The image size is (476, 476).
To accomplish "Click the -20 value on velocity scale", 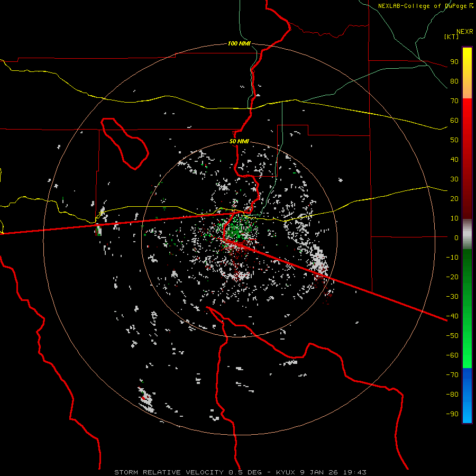I will [452, 277].
